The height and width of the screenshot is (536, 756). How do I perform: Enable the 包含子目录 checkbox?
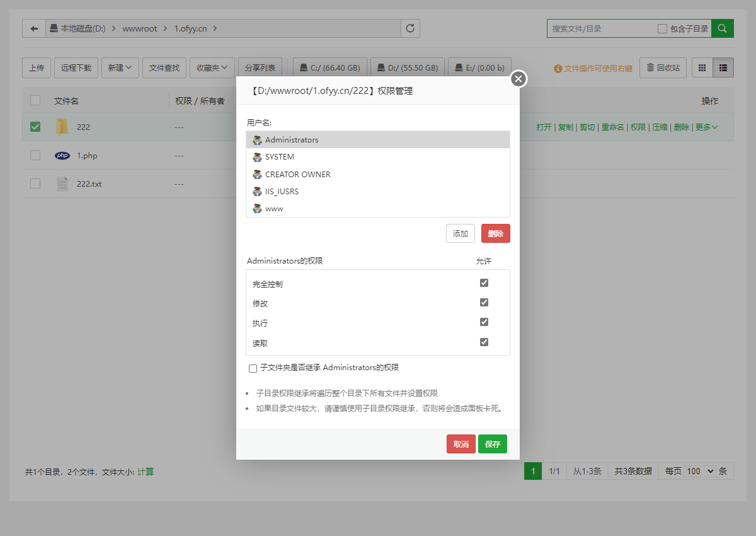(x=662, y=28)
